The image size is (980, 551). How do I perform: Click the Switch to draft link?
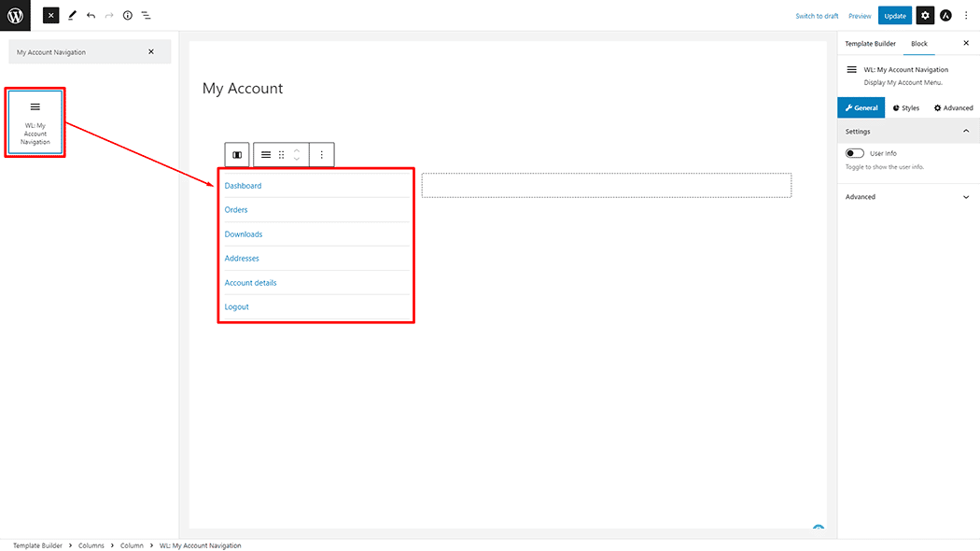pyautogui.click(x=817, y=15)
